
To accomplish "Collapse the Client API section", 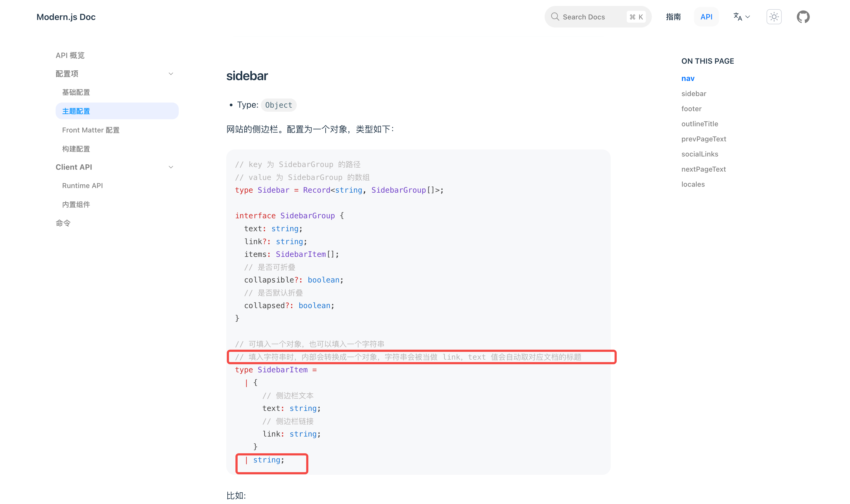I will 171,167.
